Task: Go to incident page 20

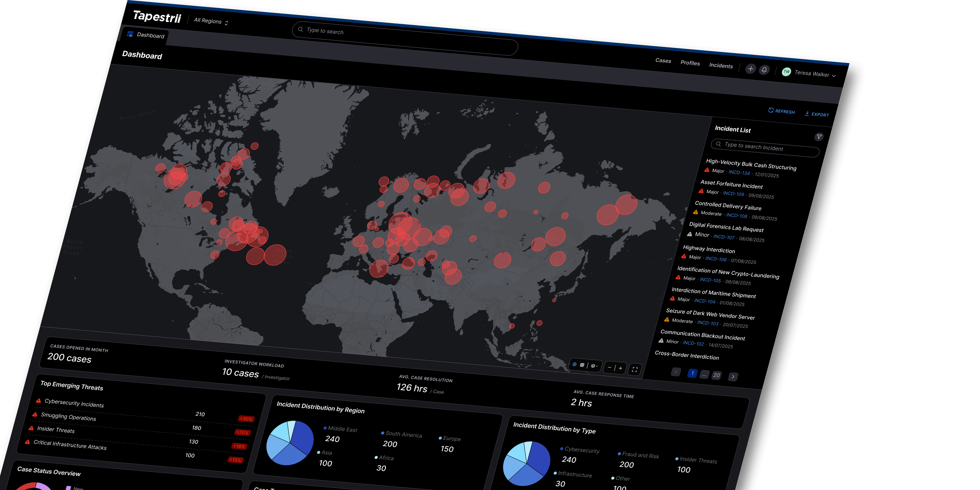Action: 716,375
